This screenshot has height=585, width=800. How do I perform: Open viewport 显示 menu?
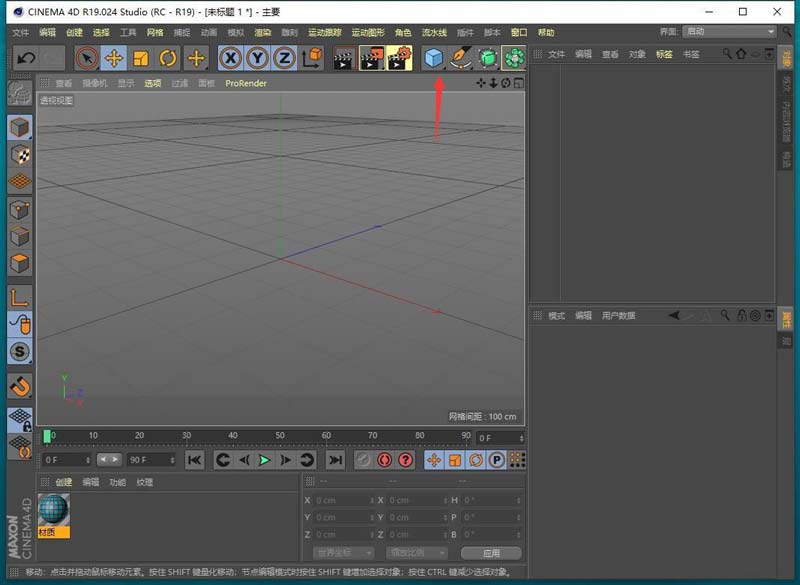click(126, 83)
